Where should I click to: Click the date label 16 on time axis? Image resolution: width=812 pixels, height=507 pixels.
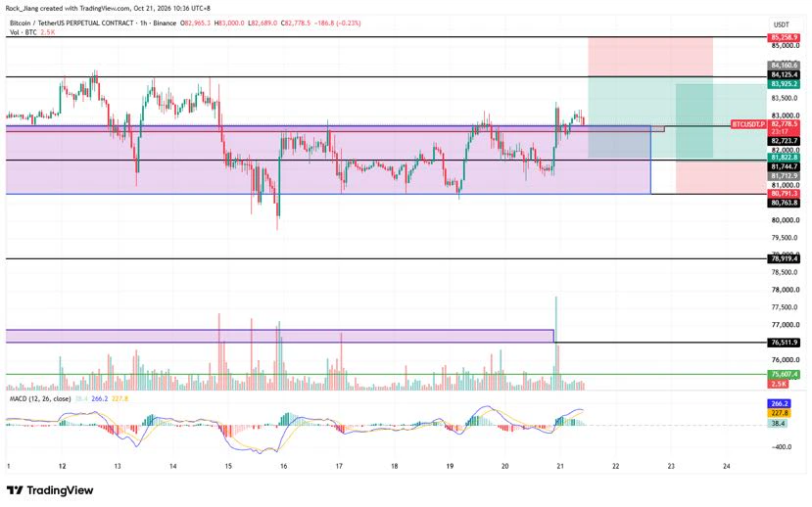point(283,466)
